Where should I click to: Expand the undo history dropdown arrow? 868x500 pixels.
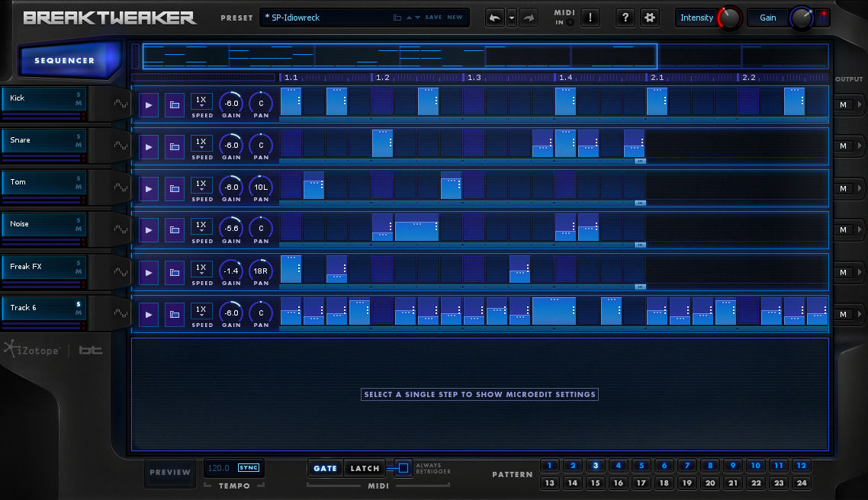512,18
